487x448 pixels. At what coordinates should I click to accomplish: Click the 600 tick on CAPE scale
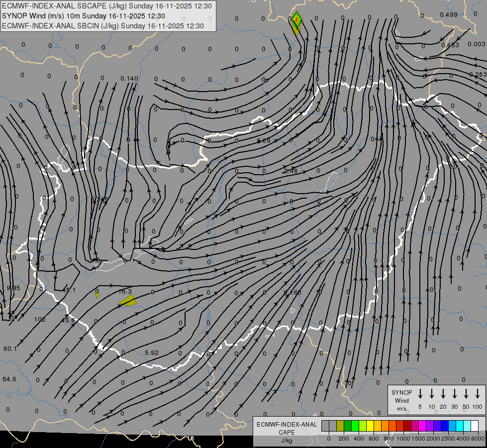point(374,439)
